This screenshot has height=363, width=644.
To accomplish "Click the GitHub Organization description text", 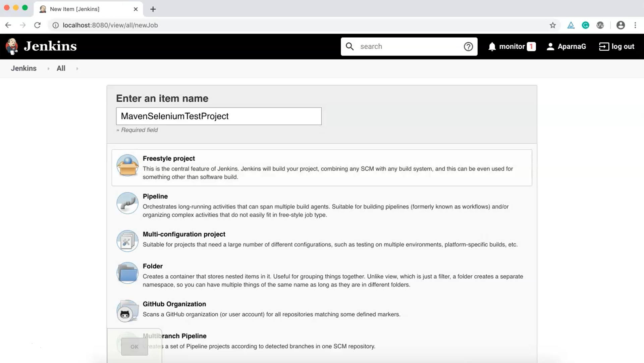I will tap(271, 314).
